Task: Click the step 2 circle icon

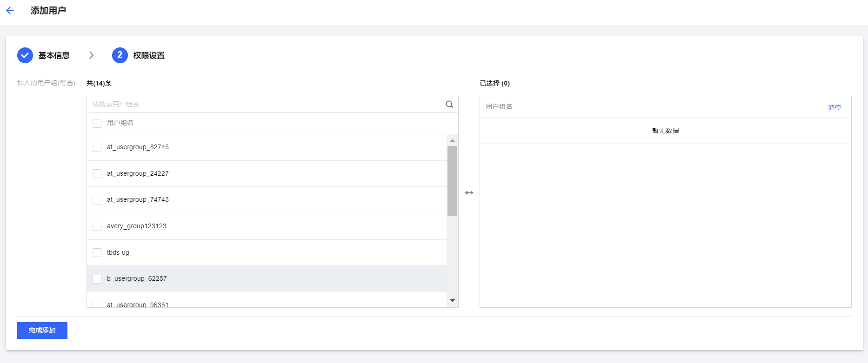Action: coord(120,55)
